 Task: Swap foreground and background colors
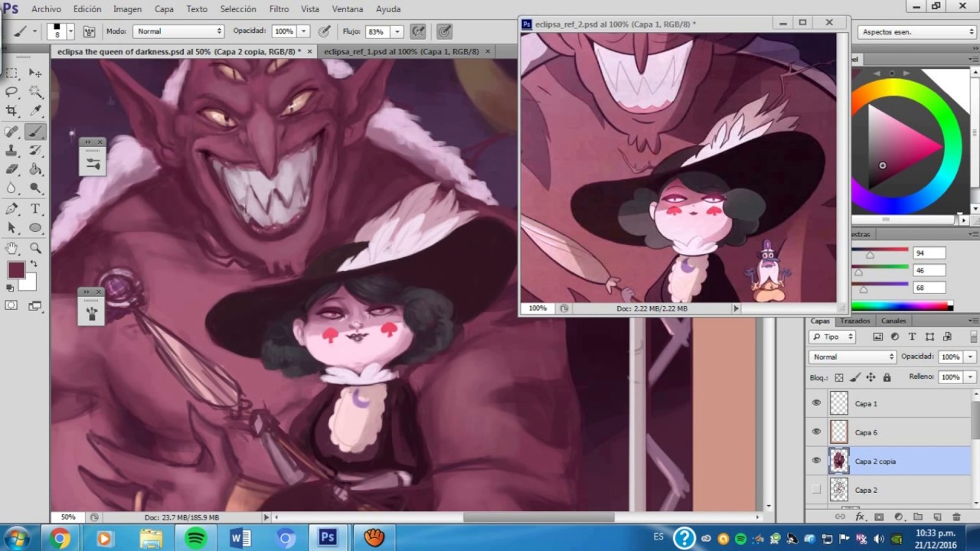pyautogui.click(x=34, y=264)
